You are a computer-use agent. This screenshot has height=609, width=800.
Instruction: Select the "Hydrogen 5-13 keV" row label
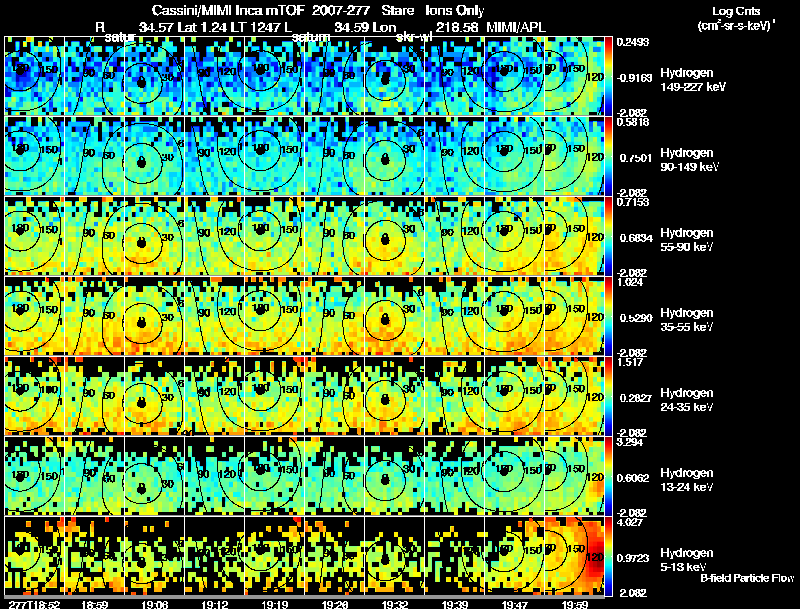point(686,560)
